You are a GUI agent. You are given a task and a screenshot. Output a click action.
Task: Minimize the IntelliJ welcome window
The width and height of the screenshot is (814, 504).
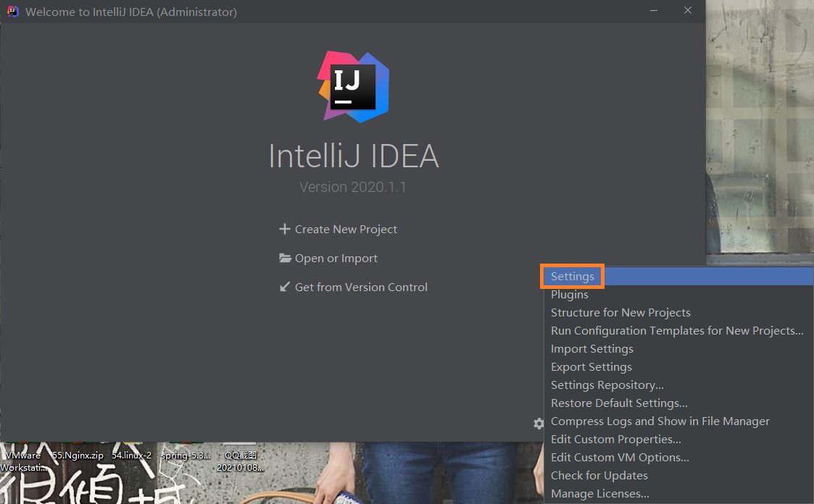tap(654, 11)
